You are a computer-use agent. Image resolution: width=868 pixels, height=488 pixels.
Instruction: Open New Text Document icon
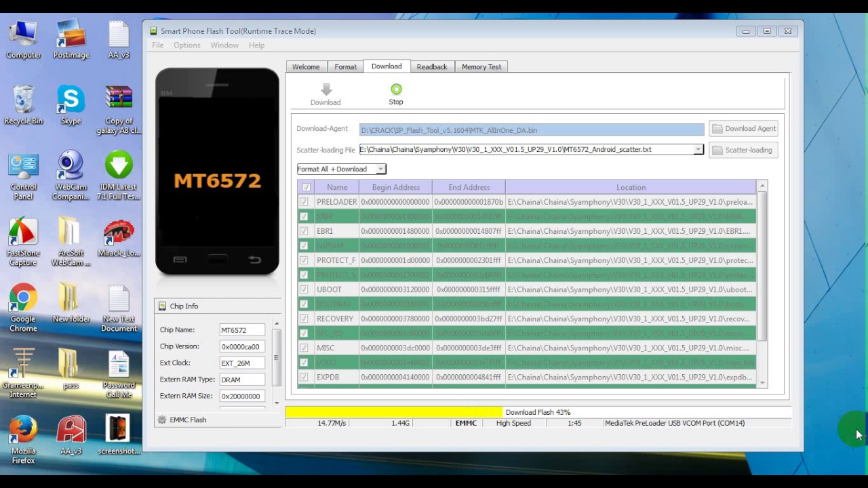[119, 308]
